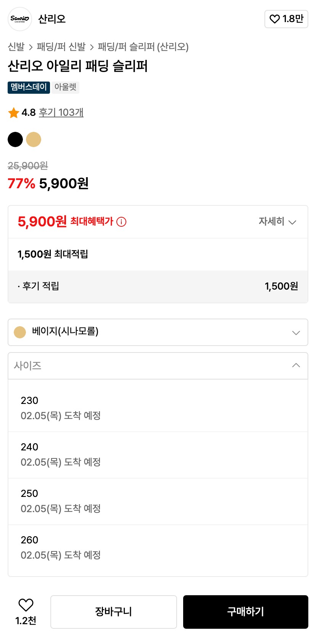Choose size 250 option
The height and width of the screenshot is (644, 319).
[158, 501]
